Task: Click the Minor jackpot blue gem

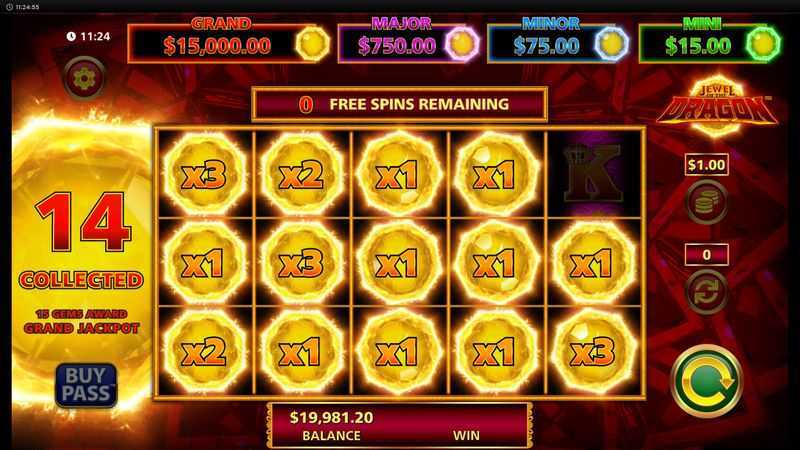Action: click(611, 44)
